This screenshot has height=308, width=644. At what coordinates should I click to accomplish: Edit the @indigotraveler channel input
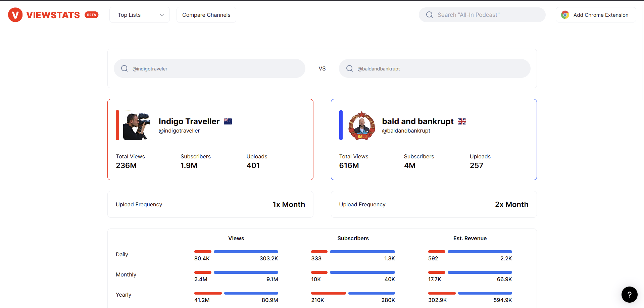[209, 68]
